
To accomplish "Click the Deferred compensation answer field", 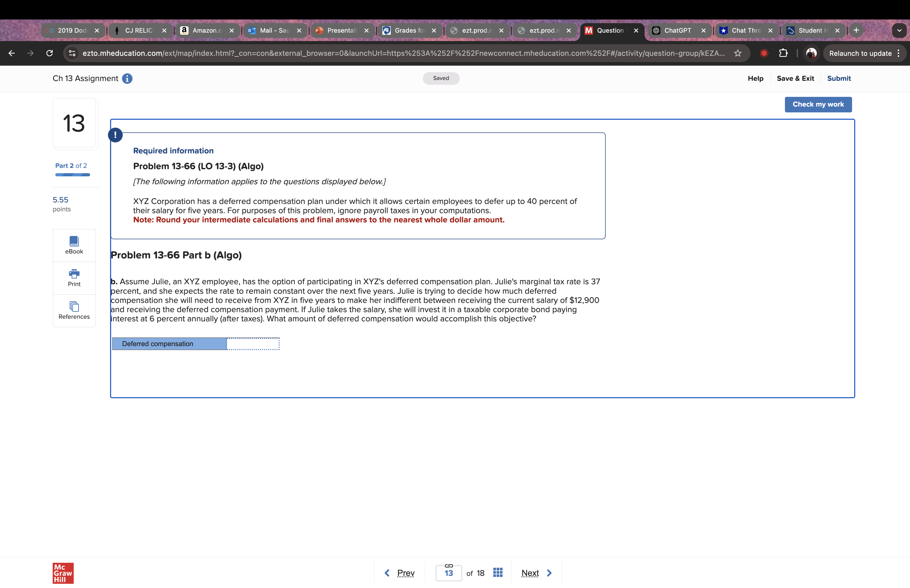I will click(253, 343).
